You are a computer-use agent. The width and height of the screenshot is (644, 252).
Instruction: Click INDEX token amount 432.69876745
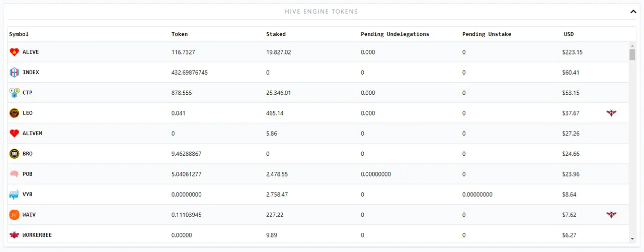tap(190, 73)
